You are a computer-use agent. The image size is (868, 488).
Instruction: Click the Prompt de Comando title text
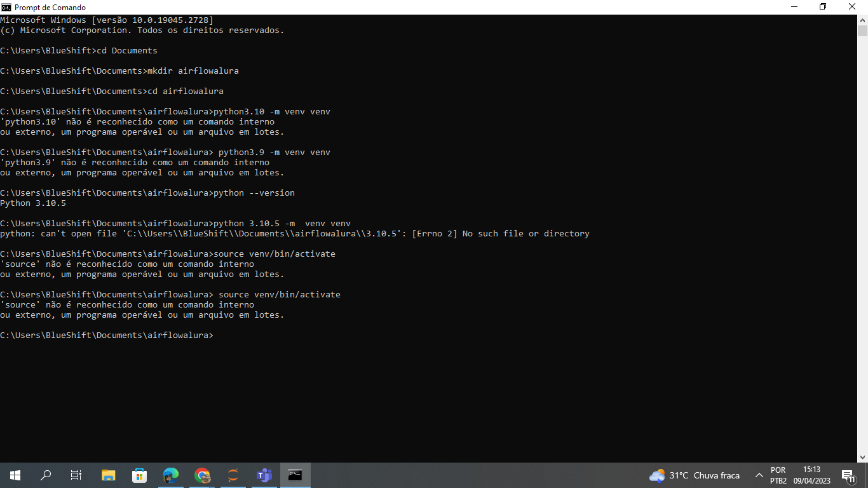click(x=50, y=7)
